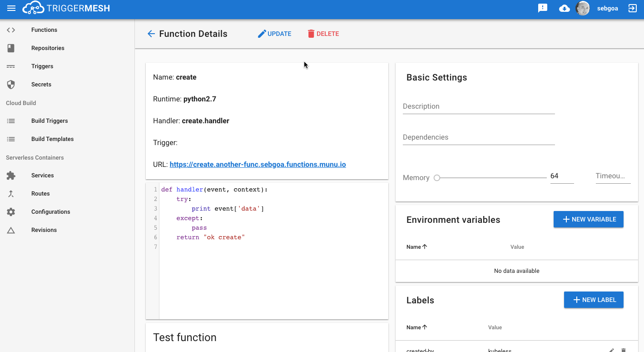Click the Revisions triangle icon
This screenshot has width=644, height=352.
tap(11, 230)
